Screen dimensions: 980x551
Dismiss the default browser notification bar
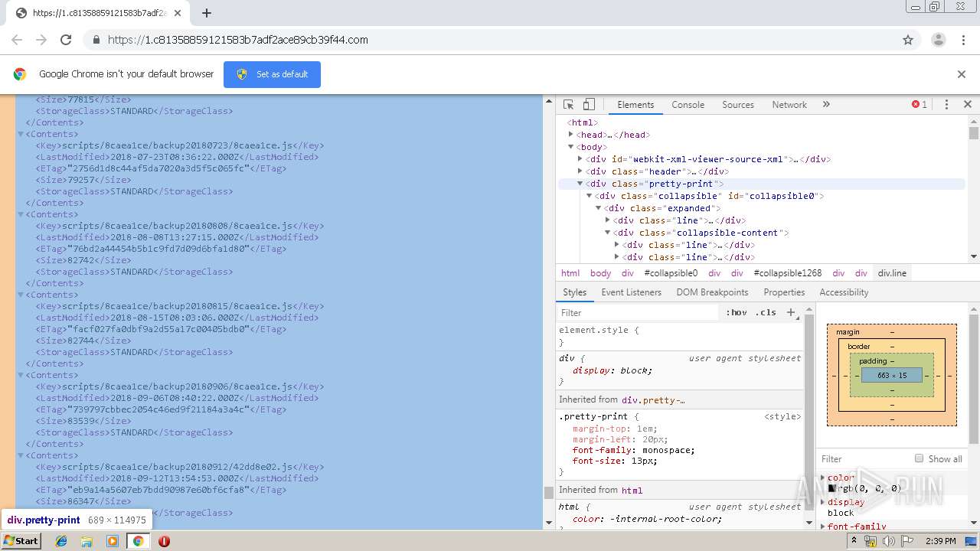962,74
